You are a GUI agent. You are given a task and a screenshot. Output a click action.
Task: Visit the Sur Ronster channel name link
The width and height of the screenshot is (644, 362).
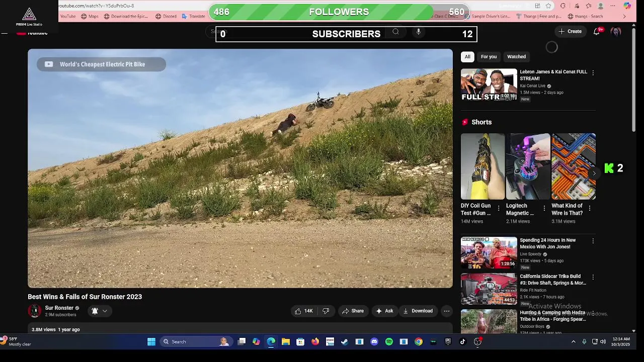click(x=59, y=308)
